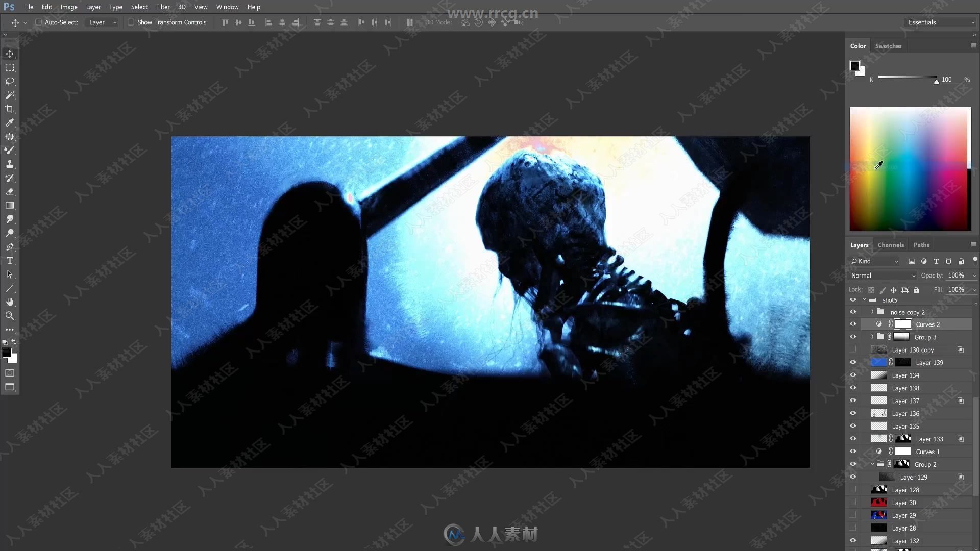The image size is (980, 551).
Task: Select the Move tool in toolbar
Action: [10, 53]
